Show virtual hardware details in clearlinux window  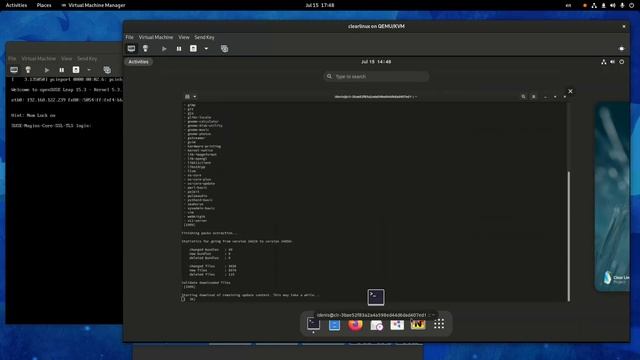click(145, 49)
